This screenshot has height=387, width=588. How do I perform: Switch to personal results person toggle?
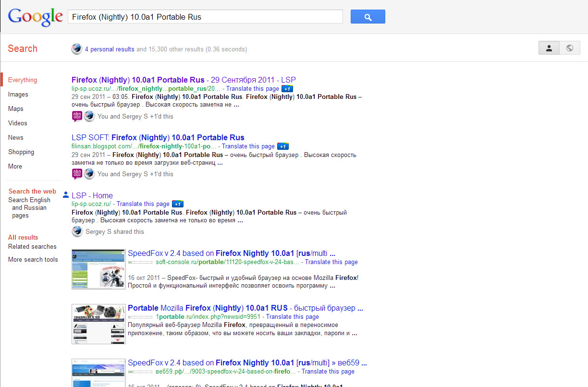coord(549,48)
